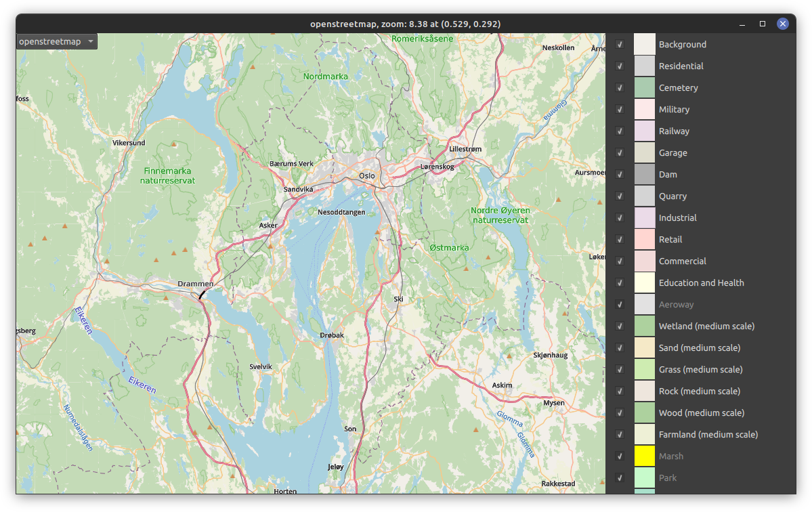
Task: Click Drammen on the map
Action: click(x=196, y=284)
